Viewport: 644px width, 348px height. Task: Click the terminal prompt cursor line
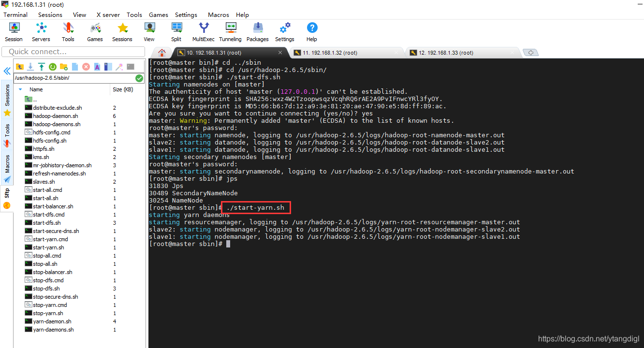click(x=190, y=244)
